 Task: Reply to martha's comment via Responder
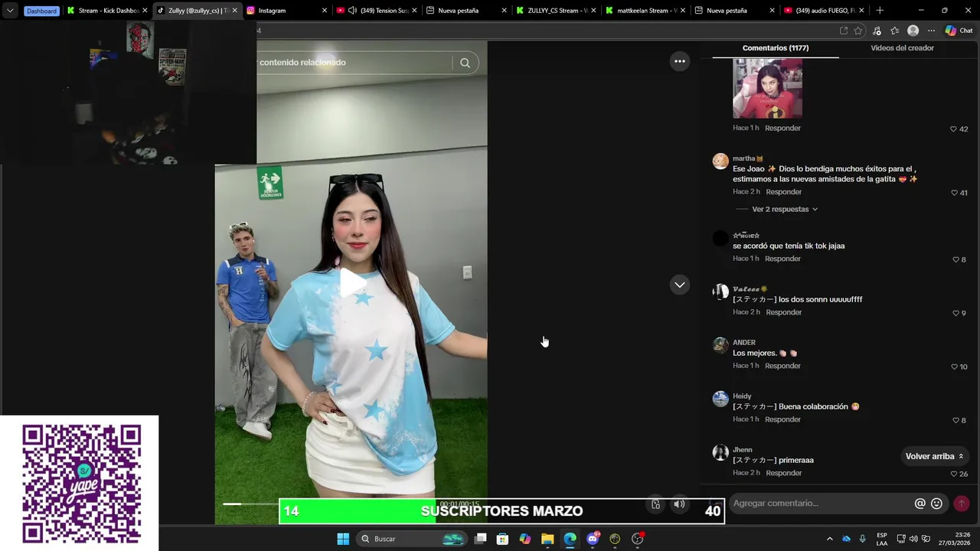pos(783,192)
